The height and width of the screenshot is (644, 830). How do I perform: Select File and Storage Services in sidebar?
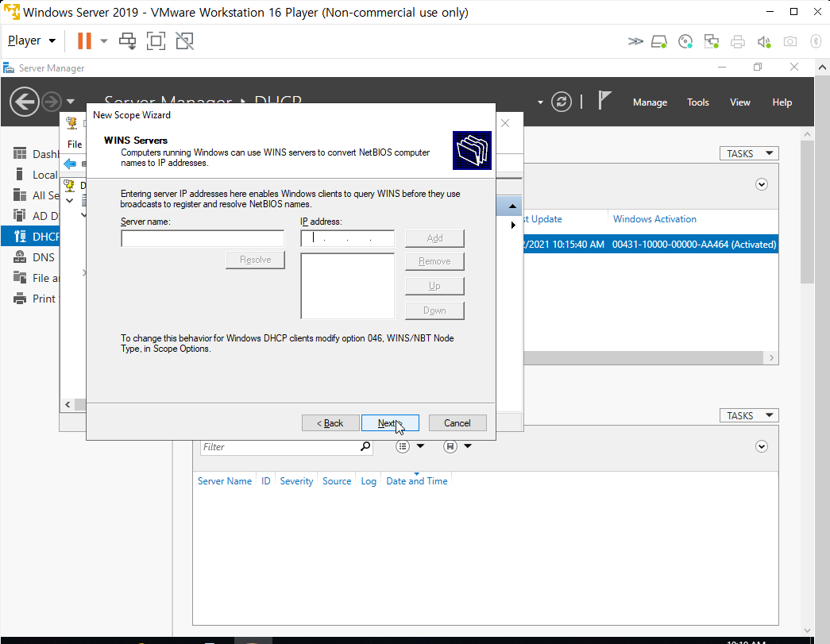(x=35, y=278)
